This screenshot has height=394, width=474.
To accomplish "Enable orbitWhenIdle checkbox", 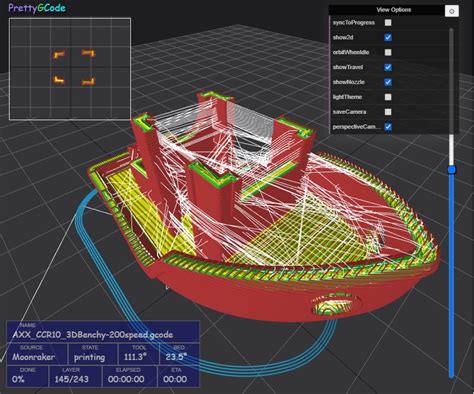I will click(388, 52).
